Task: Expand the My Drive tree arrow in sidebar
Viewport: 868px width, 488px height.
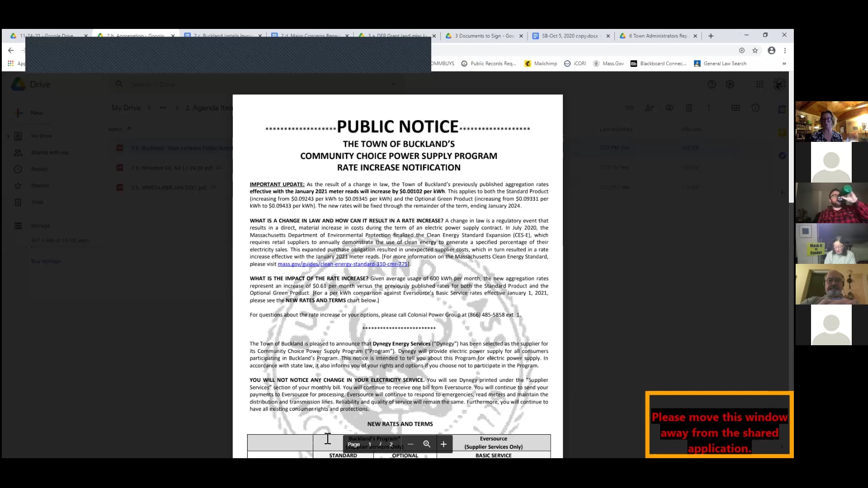Action: [8, 136]
